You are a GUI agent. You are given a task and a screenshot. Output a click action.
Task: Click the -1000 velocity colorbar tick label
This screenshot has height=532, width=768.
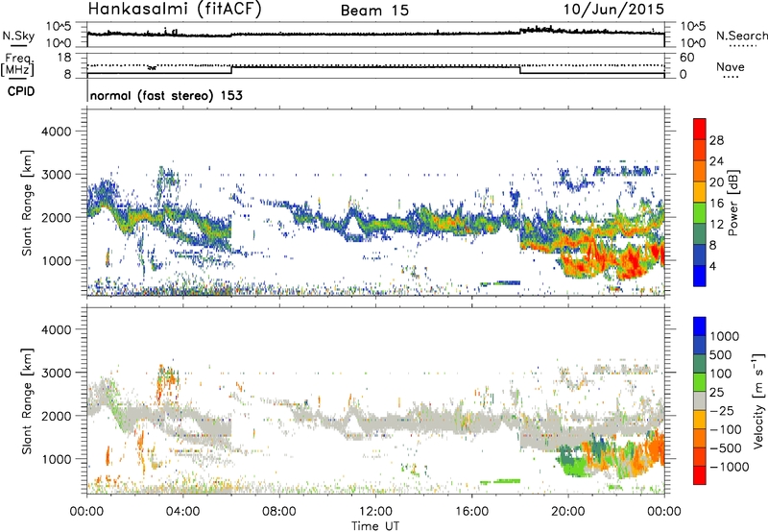730,467
